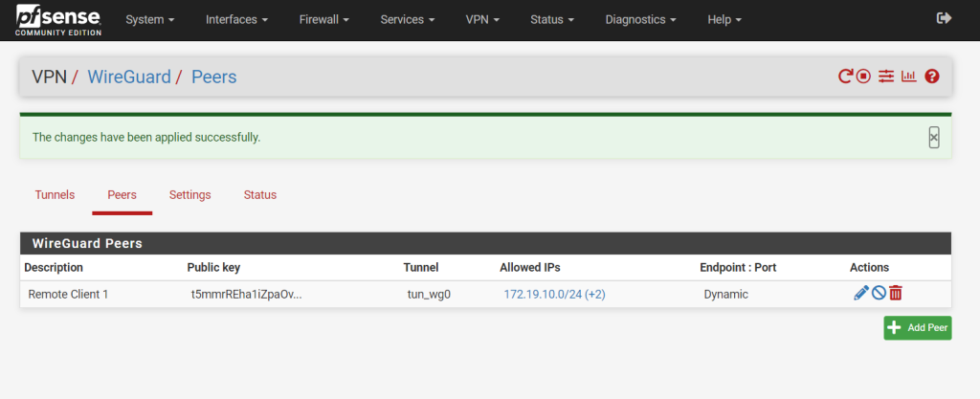The height and width of the screenshot is (399, 980).
Task: Disable Remote Client 1 peer
Action: (879, 293)
